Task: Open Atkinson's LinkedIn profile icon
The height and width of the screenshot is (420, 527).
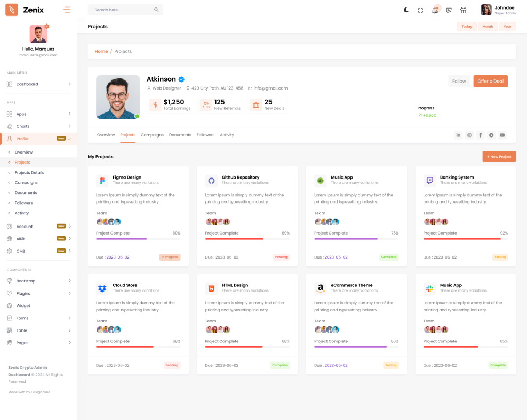Action: pos(458,135)
